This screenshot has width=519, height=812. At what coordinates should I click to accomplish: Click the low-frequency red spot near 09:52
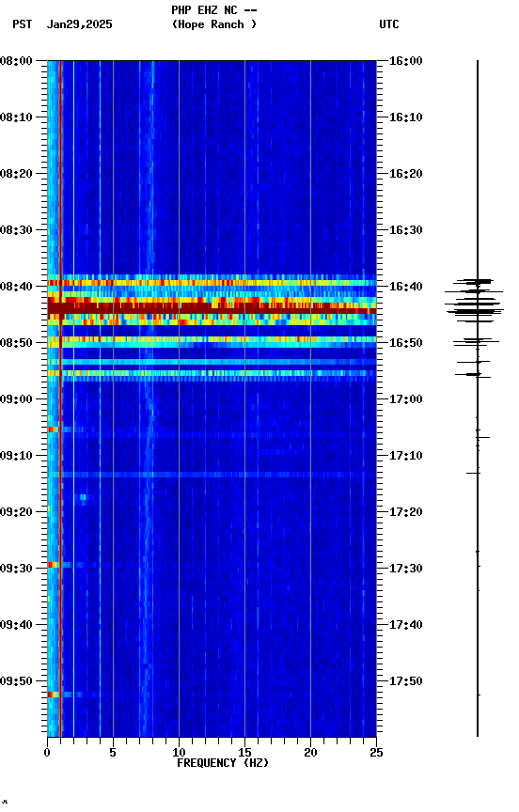point(53,695)
